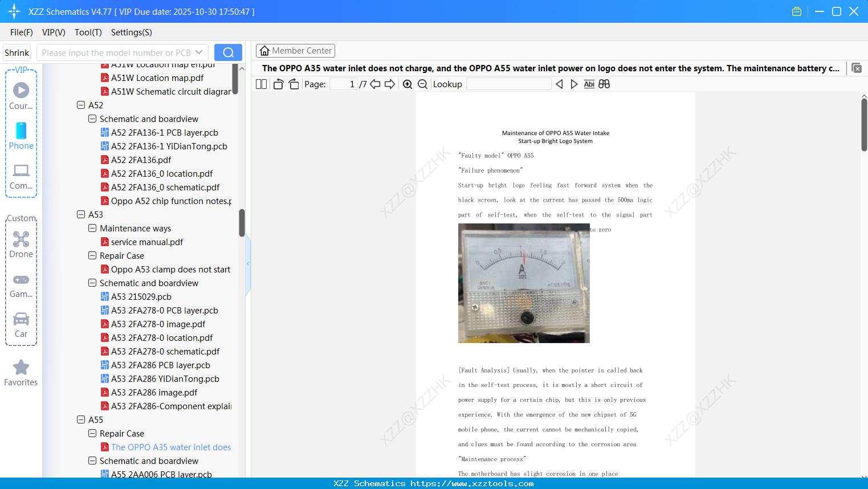
Task: Open A53 2FA286 YiDianTong.pcb
Action: click(165, 379)
